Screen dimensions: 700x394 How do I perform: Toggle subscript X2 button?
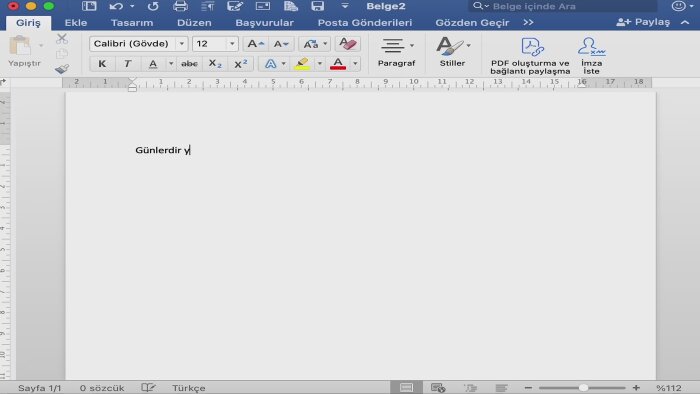(215, 64)
